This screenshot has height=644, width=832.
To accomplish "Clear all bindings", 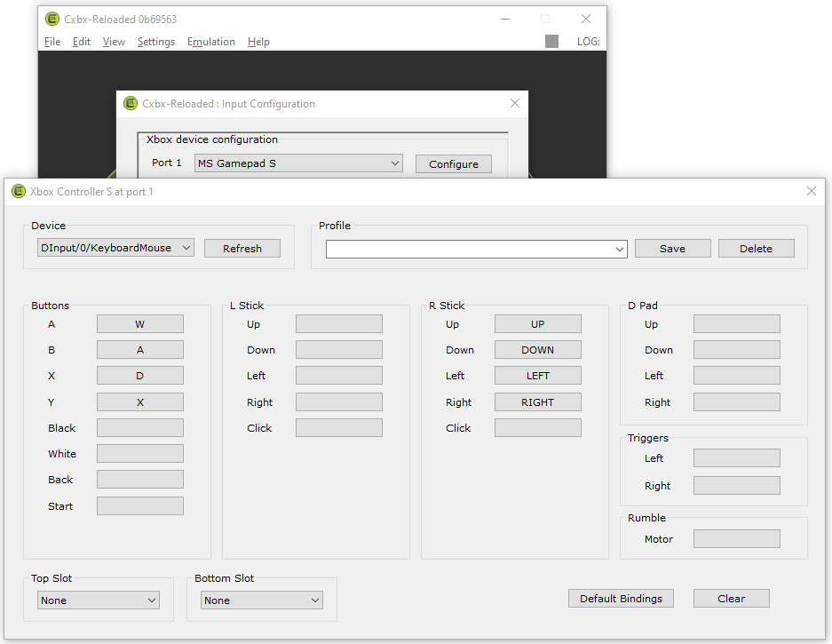I will click(x=731, y=599).
